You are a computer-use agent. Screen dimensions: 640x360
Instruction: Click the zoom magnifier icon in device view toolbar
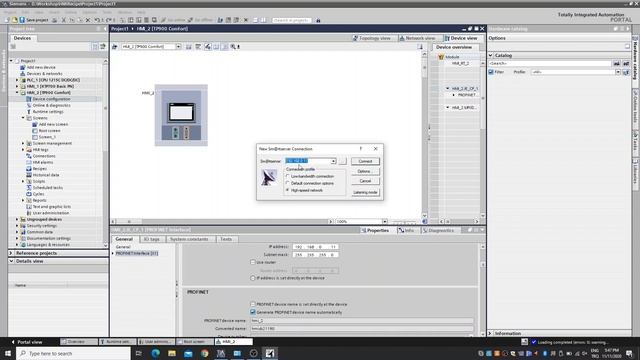(233, 47)
